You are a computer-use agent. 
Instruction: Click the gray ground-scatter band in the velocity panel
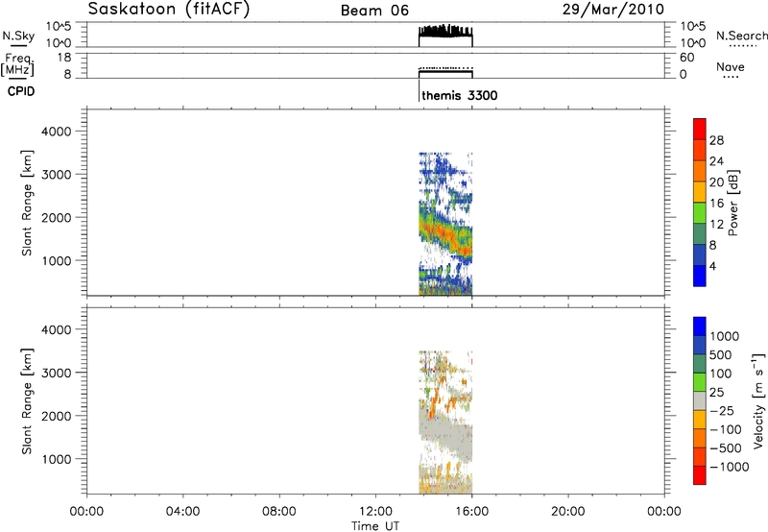coord(445,433)
